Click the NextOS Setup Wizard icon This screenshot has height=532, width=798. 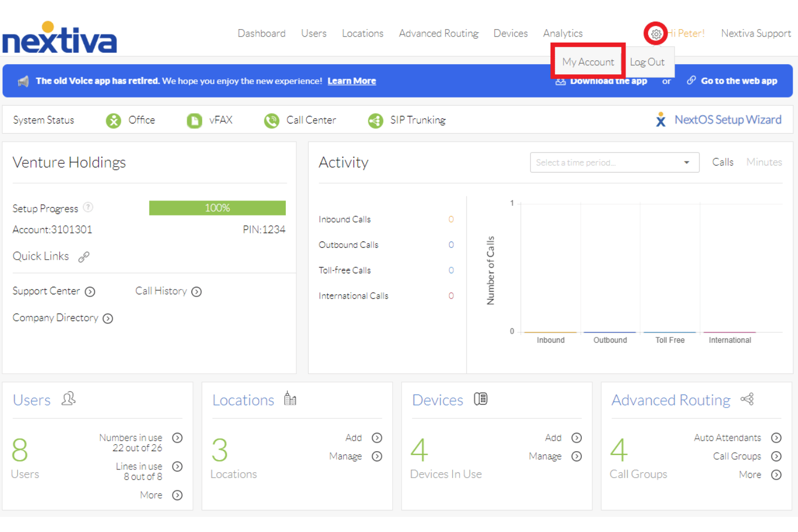pyautogui.click(x=661, y=120)
